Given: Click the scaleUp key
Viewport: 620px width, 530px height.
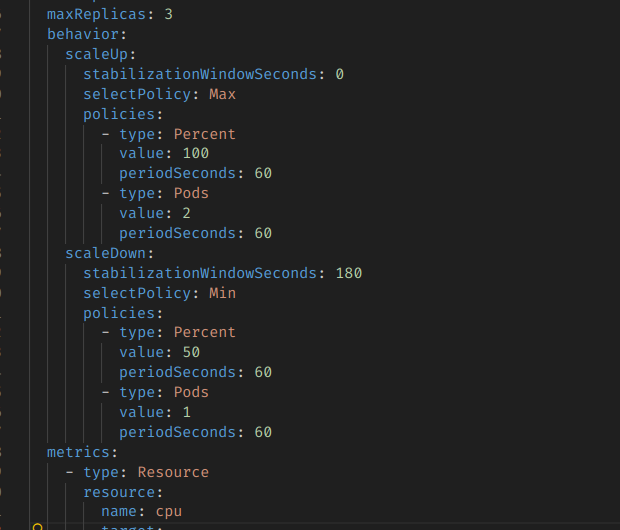Looking at the screenshot, I should pos(101,55).
